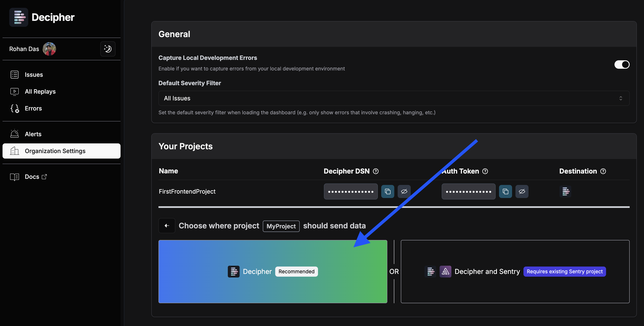
Task: Click the Decipher logo icon in sidebar
Action: (x=19, y=17)
